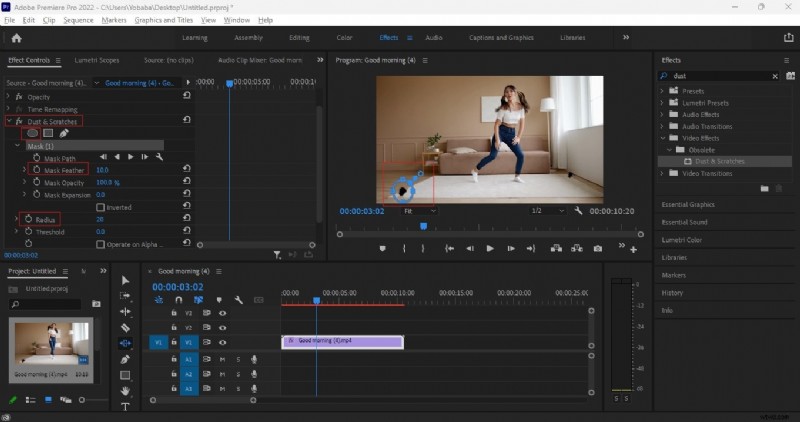This screenshot has height=422, width=800.
Task: Select the Pen tool in toolbar
Action: (125, 359)
